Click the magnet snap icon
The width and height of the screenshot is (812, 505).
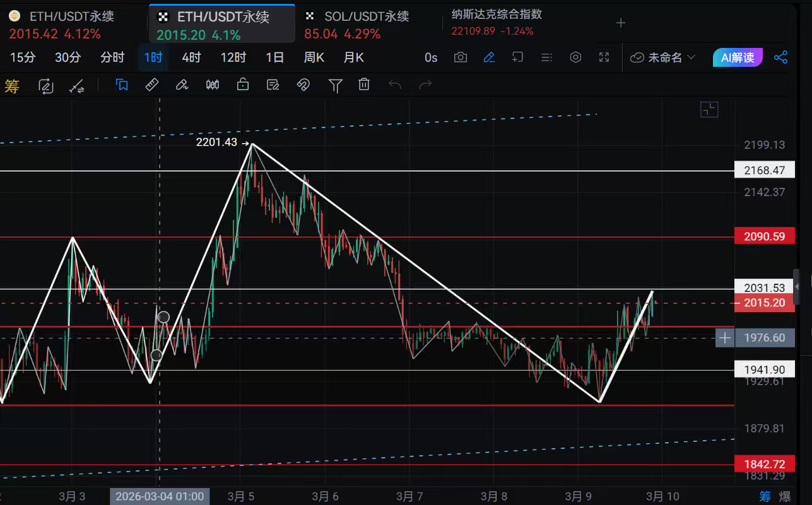(x=303, y=85)
